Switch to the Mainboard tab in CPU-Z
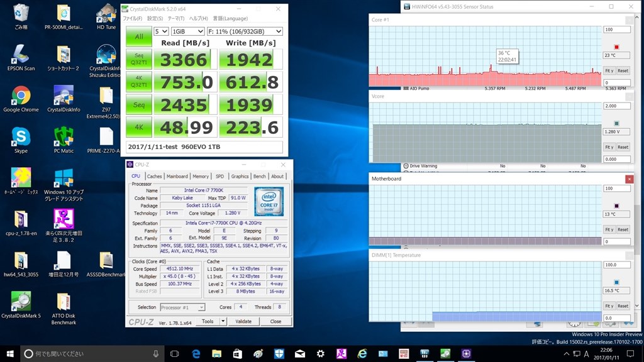The height and width of the screenshot is (362, 644). click(177, 176)
